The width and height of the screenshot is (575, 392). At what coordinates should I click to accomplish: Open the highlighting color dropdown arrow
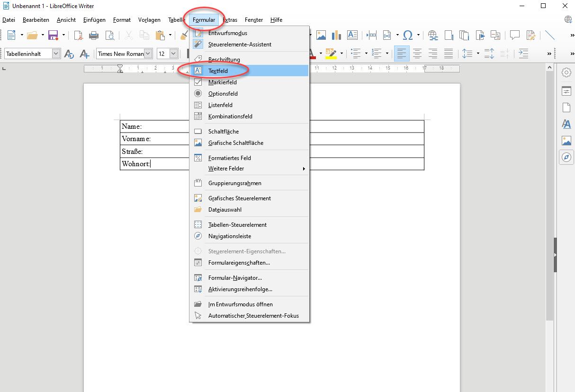[x=341, y=53]
